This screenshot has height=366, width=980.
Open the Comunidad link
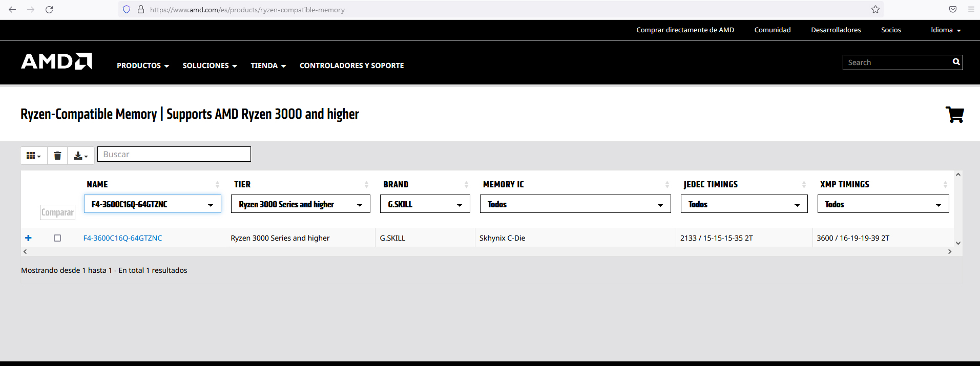click(773, 30)
